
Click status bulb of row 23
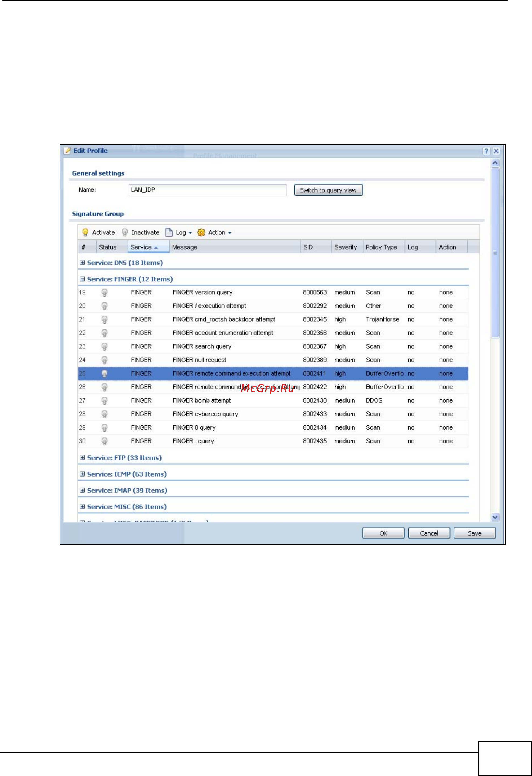tap(104, 347)
